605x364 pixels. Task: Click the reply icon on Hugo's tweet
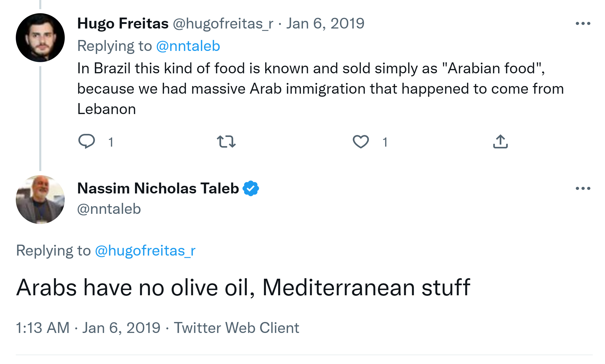tap(87, 141)
